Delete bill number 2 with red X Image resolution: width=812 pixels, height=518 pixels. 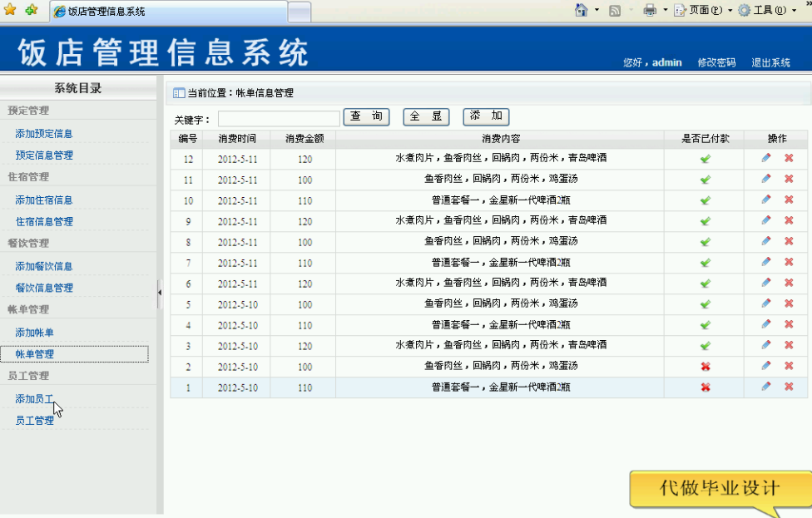pos(789,365)
